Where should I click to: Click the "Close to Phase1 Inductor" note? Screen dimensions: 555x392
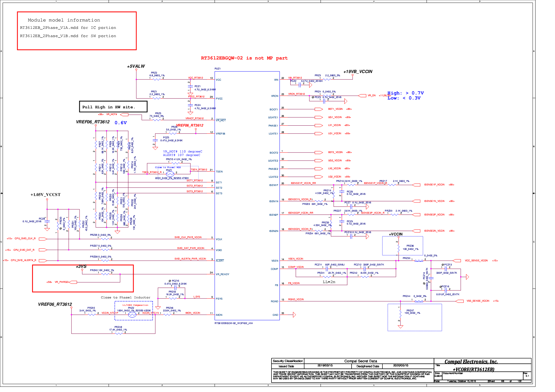[x=125, y=298]
